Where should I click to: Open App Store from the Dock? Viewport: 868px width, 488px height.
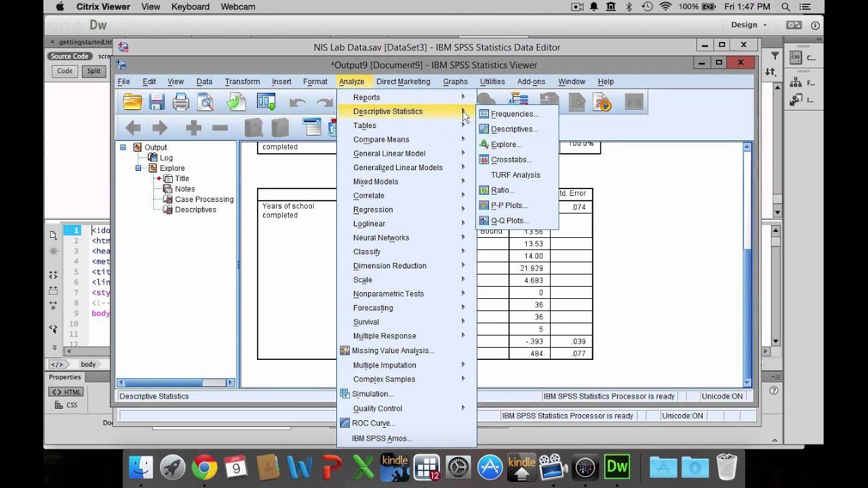pos(490,467)
